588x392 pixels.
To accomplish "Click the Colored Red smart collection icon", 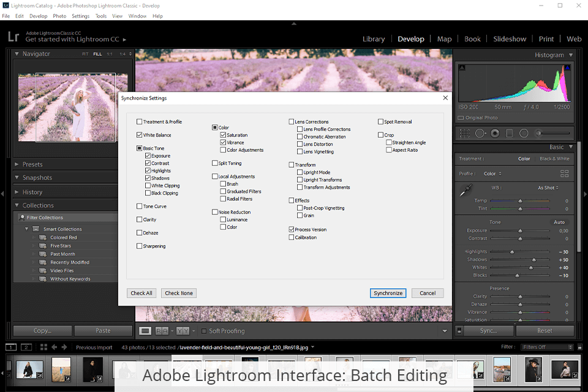I will pyautogui.click(x=43, y=238).
